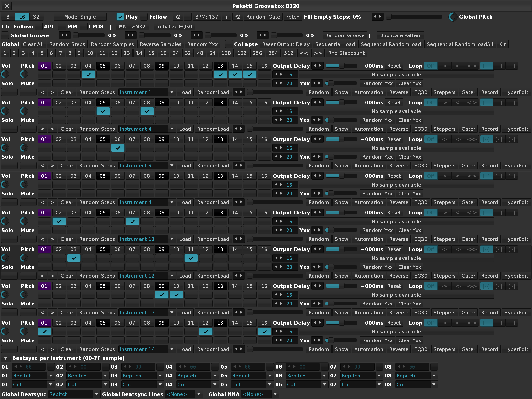Click No sample available bar in Instrument 13 row

click(396, 295)
